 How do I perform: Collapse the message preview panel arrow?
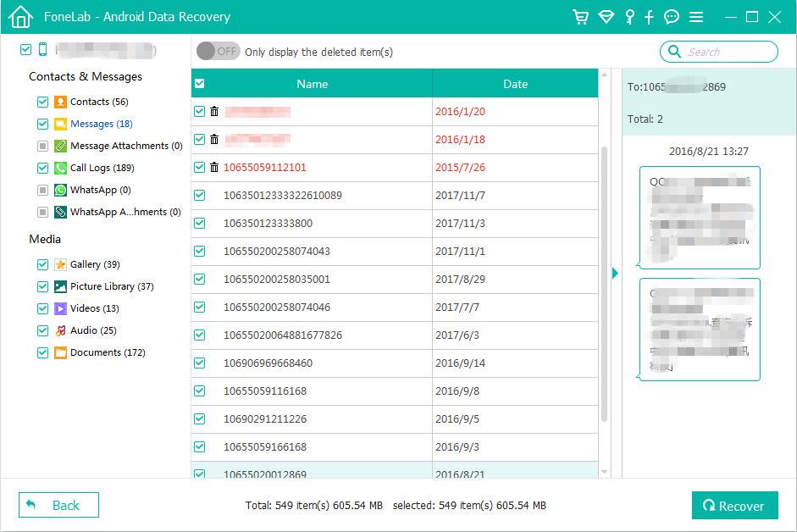coord(615,273)
